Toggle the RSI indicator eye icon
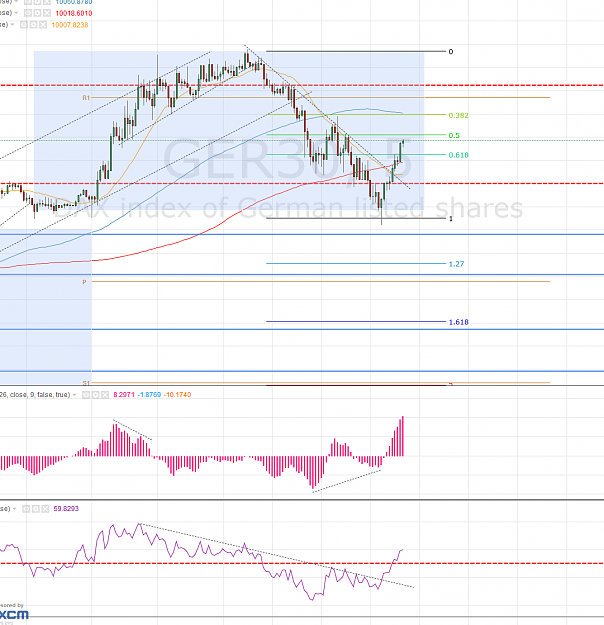Image resolution: width=604 pixels, height=625 pixels. coord(26,509)
